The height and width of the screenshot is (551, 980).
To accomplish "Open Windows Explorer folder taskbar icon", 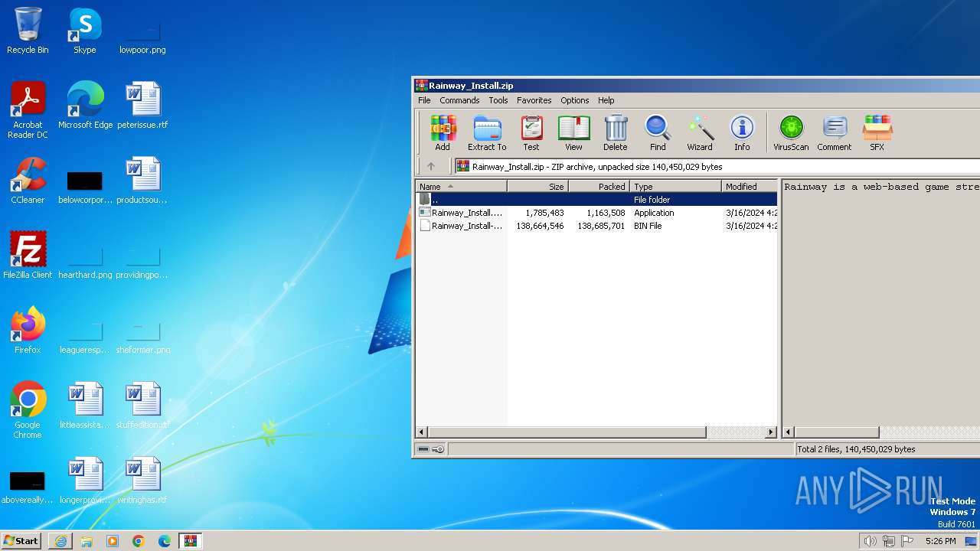I will (87, 541).
